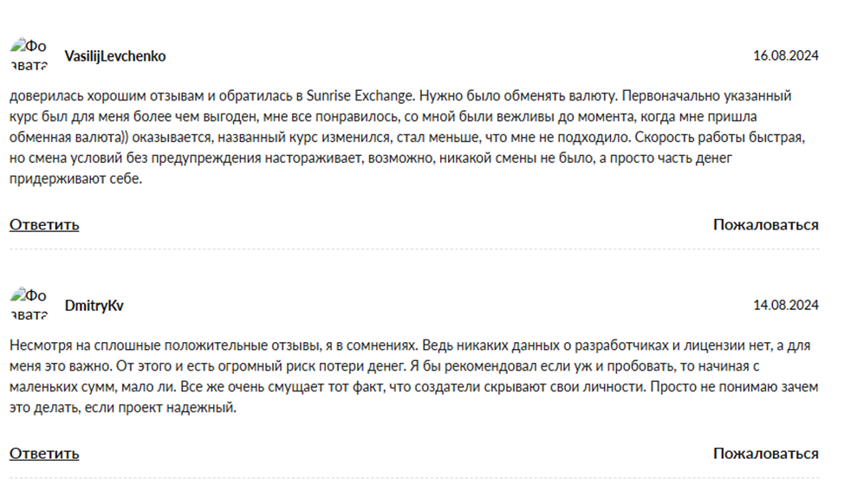844x504 pixels.
Task: Click the 16.08.2024 review date
Action: point(785,56)
